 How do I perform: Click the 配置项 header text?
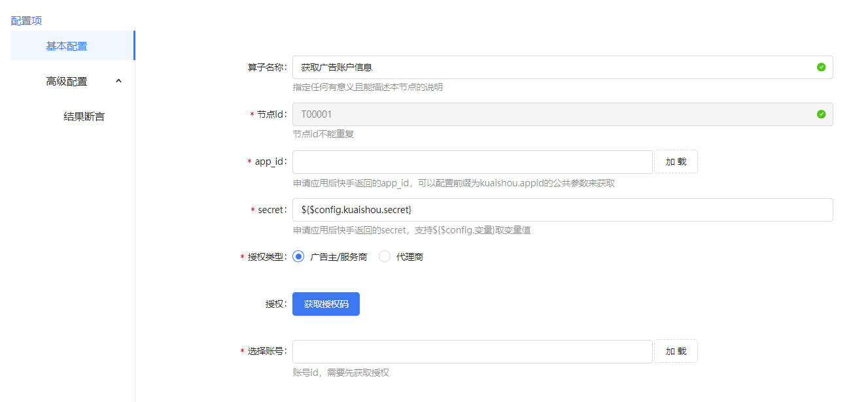pyautogui.click(x=26, y=20)
